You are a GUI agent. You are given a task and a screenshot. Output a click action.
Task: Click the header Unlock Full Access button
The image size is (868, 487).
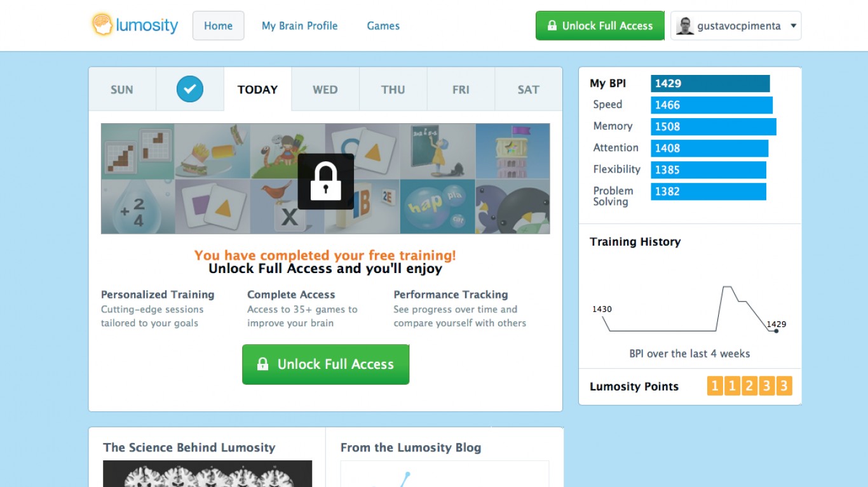pyautogui.click(x=600, y=26)
